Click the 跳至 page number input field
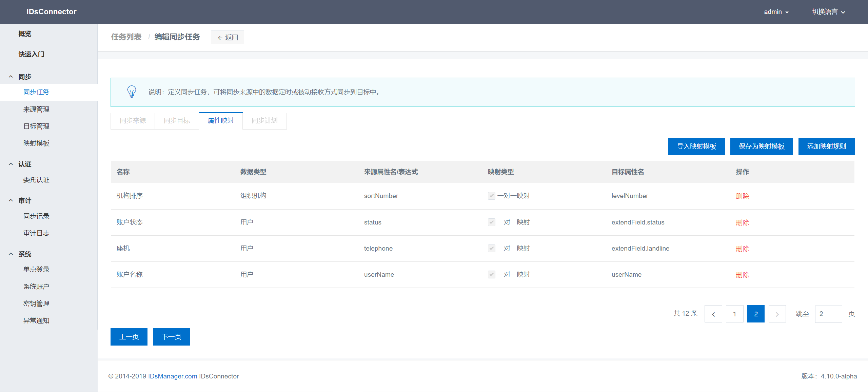Screen dimensions: 868x392 (828, 314)
